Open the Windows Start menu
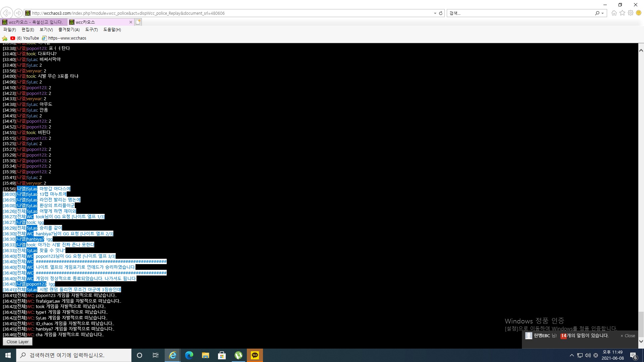This screenshot has width=644, height=362. coord(8,355)
